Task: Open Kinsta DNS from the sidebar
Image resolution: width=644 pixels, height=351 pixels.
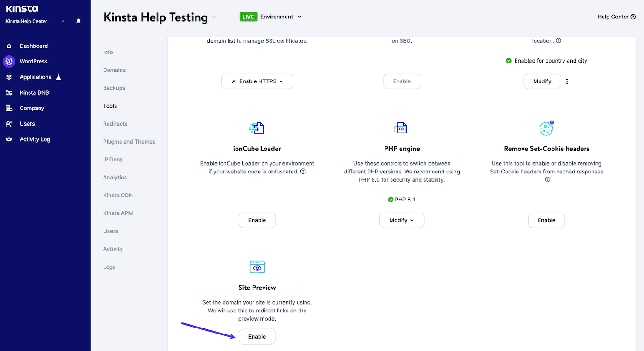Action: click(35, 92)
